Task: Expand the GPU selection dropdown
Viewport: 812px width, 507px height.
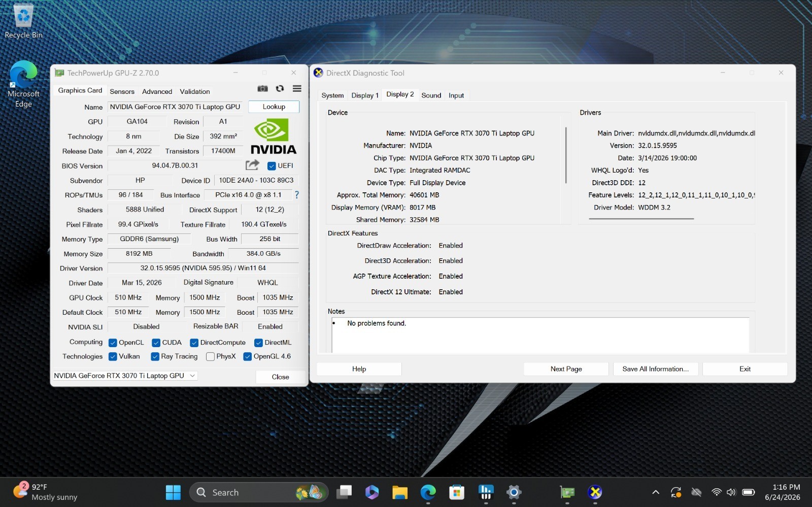Action: point(125,376)
